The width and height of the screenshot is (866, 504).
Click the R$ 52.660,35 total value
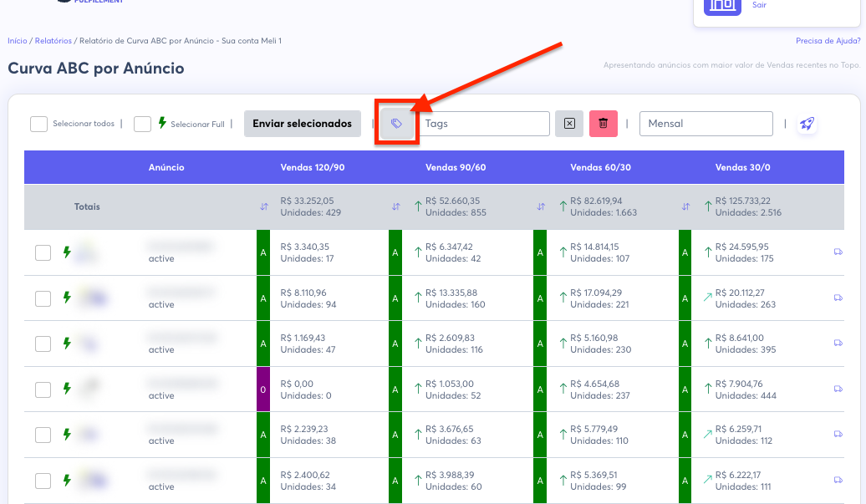[x=452, y=201]
